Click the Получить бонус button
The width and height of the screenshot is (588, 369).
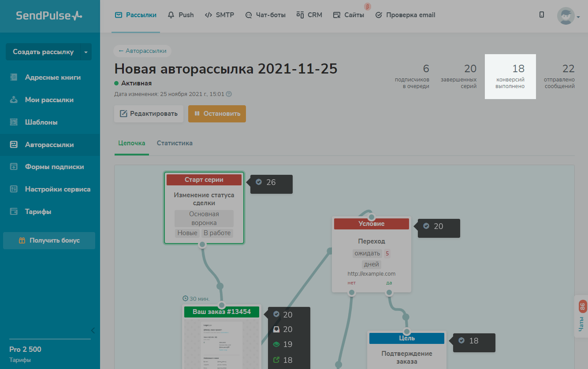point(49,241)
